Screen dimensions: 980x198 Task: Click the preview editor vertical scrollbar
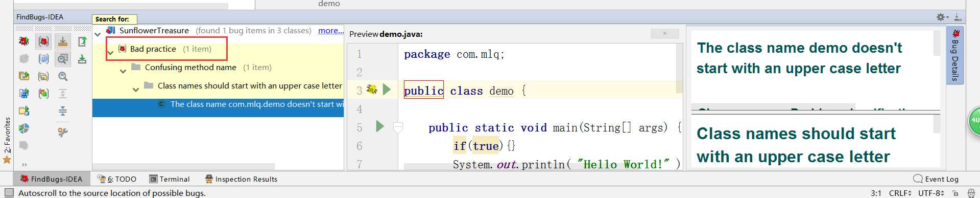point(679,68)
